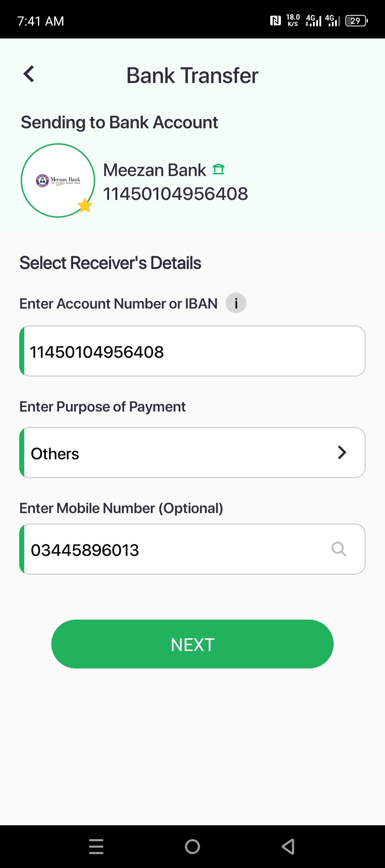Screen dimensions: 385x868
Task: Open Android recent apps menu icon
Action: (96, 847)
